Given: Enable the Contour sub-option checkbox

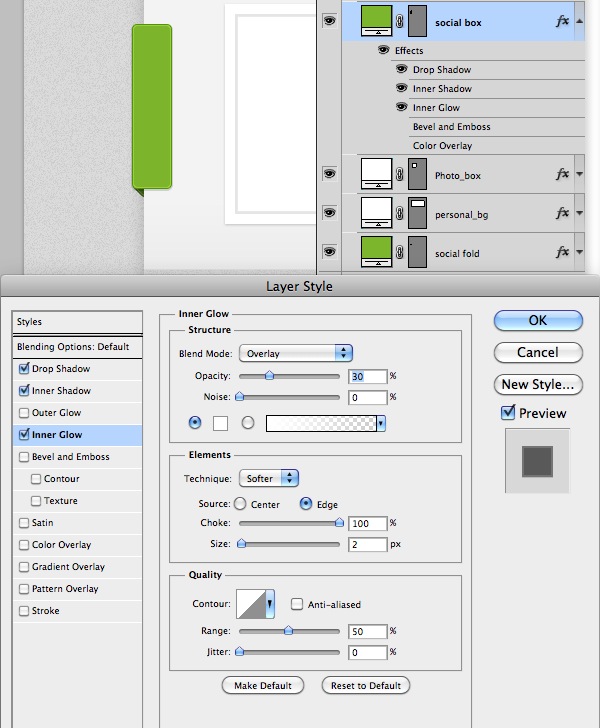Looking at the screenshot, I should click(x=36, y=479).
